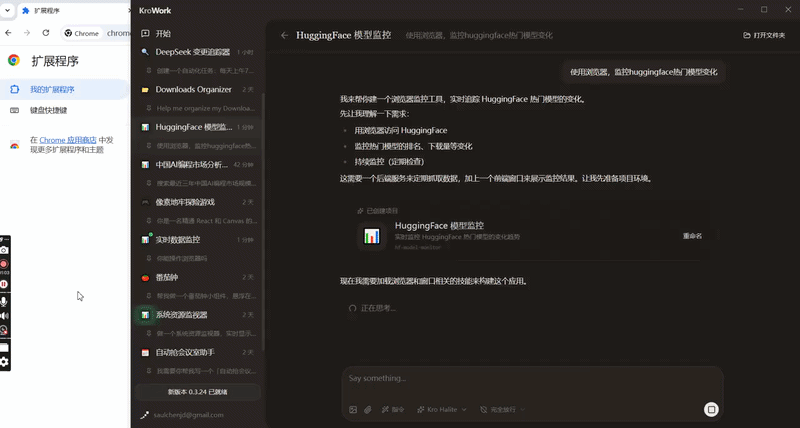Click the 开始 chat icon in KroWork sidebar
The height and width of the screenshot is (428, 800).
click(145, 33)
